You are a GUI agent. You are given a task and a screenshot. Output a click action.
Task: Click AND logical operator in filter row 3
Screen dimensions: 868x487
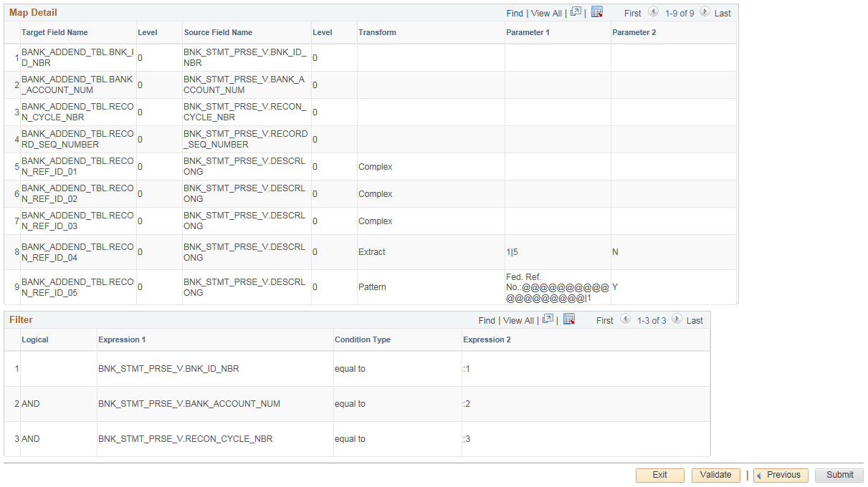click(31, 439)
